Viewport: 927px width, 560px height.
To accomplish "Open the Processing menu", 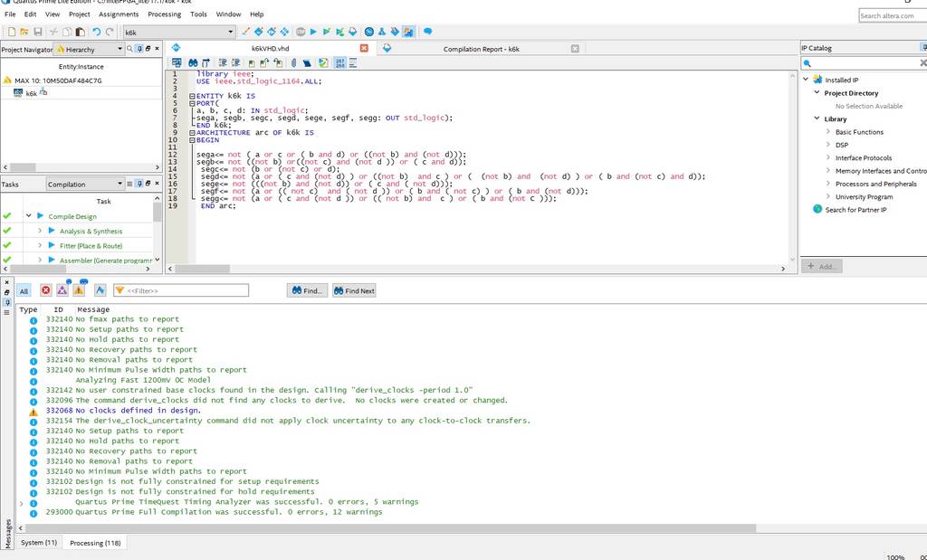I will pyautogui.click(x=165, y=14).
